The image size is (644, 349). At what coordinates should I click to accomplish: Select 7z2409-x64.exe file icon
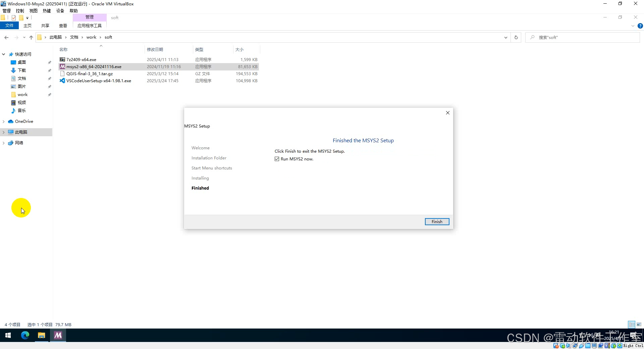tap(62, 59)
